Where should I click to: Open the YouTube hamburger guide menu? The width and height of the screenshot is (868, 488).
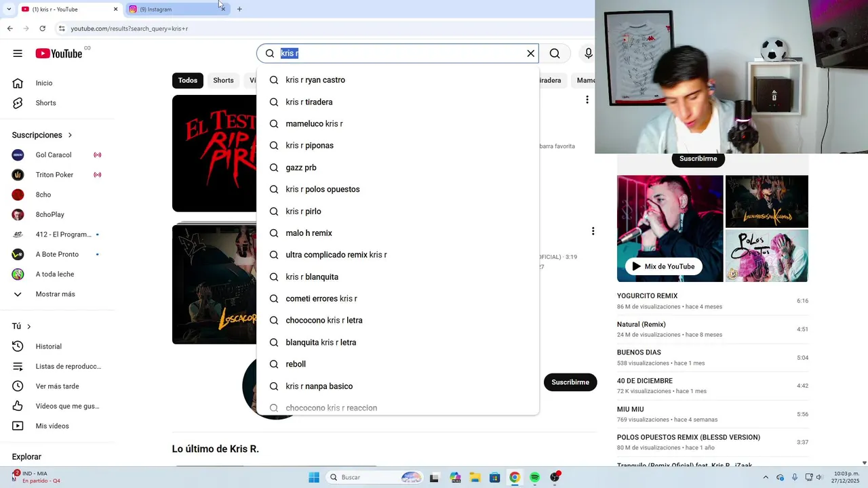18,54
